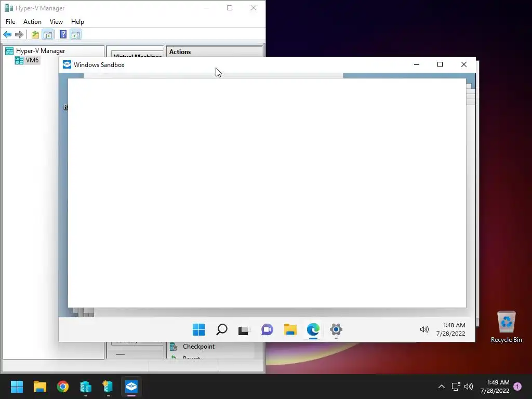The width and height of the screenshot is (532, 399).
Task: Select the Hyper-V Manager root tree node
Action: (35, 51)
